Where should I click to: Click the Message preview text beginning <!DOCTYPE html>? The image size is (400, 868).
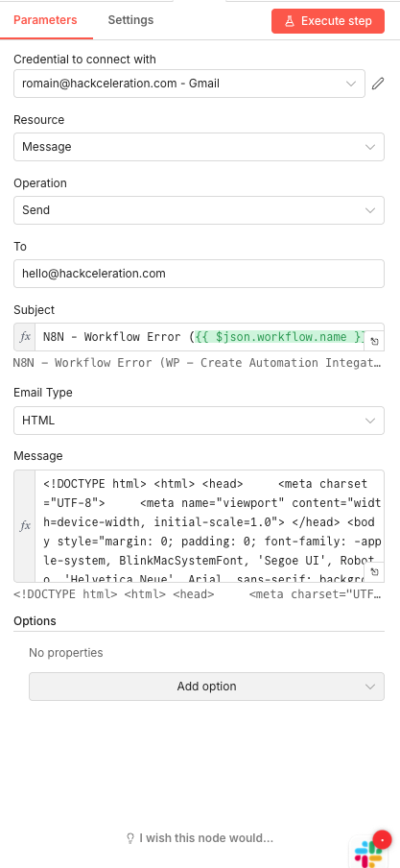coord(197,594)
